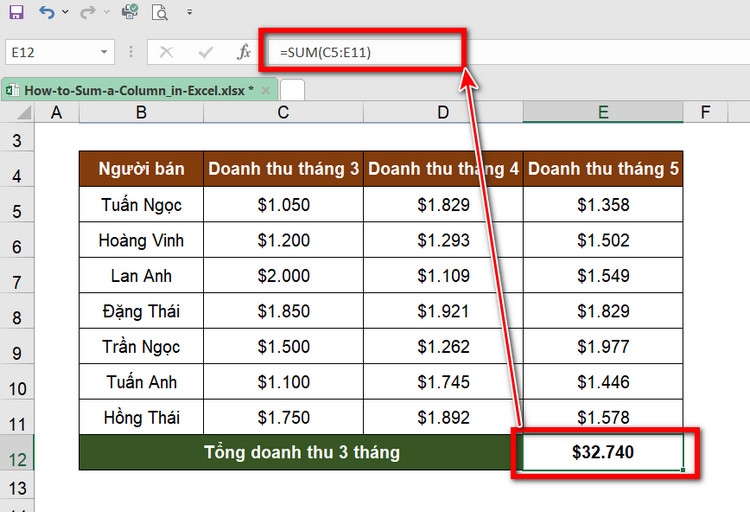This screenshot has height=512, width=750.
Task: Click the Redo arrow icon
Action: coord(88,12)
